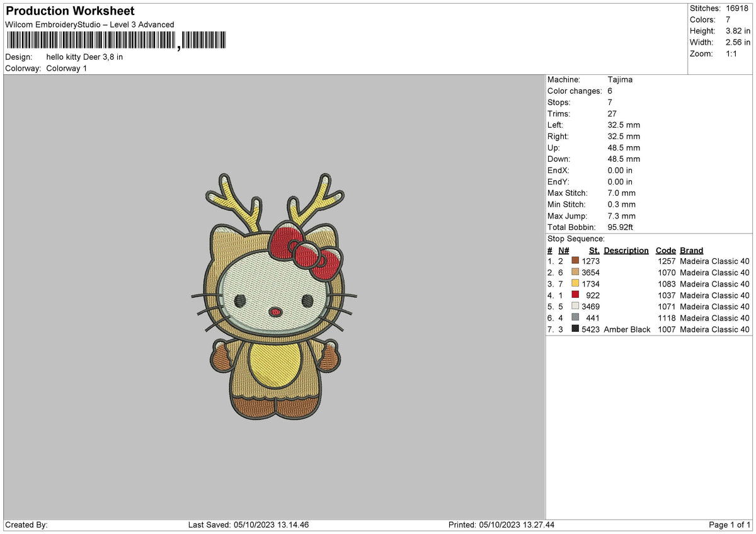Screen dimensions: 756x534
Task: Click 'Wilcom EmbroideryStudio – Level 3 Advanced' text
Action: 89,25
